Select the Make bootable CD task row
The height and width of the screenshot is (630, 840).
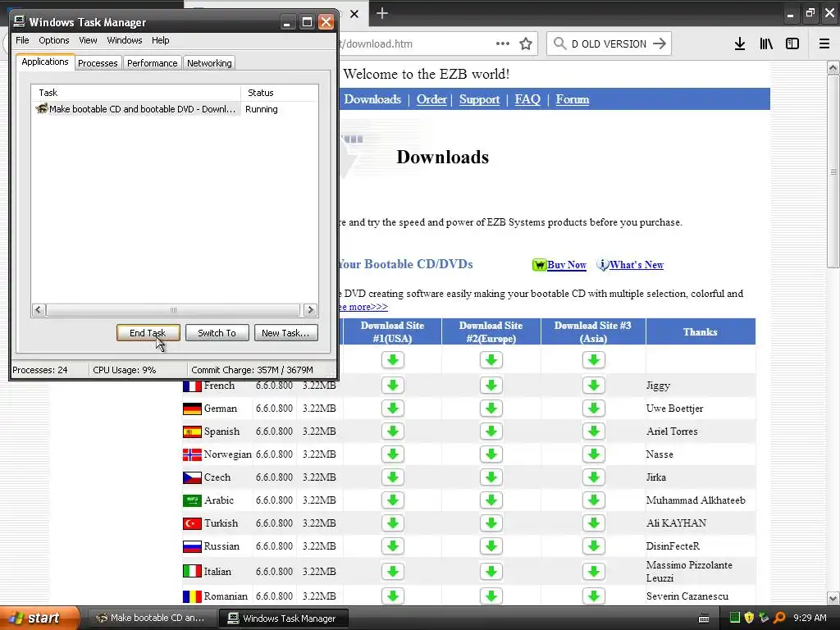tap(175, 109)
